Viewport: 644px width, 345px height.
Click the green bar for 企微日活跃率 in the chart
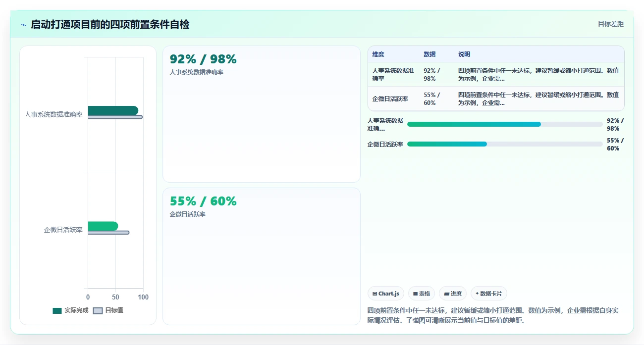pyautogui.click(x=103, y=226)
